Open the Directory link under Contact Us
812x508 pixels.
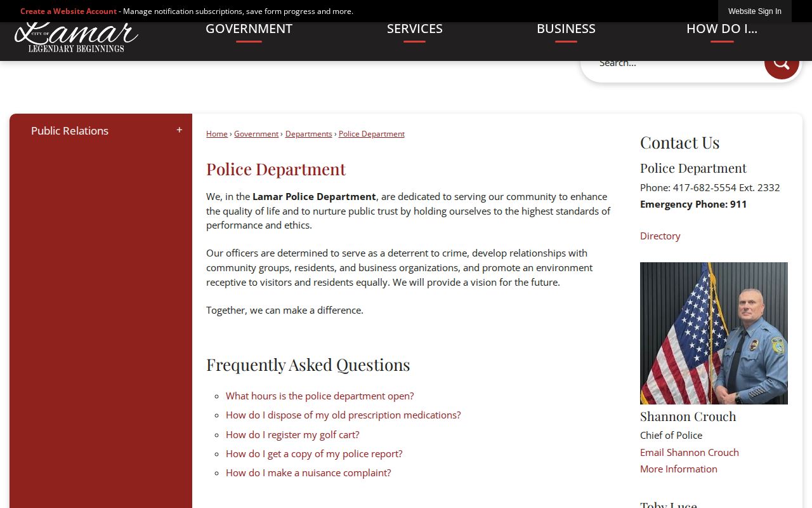660,236
